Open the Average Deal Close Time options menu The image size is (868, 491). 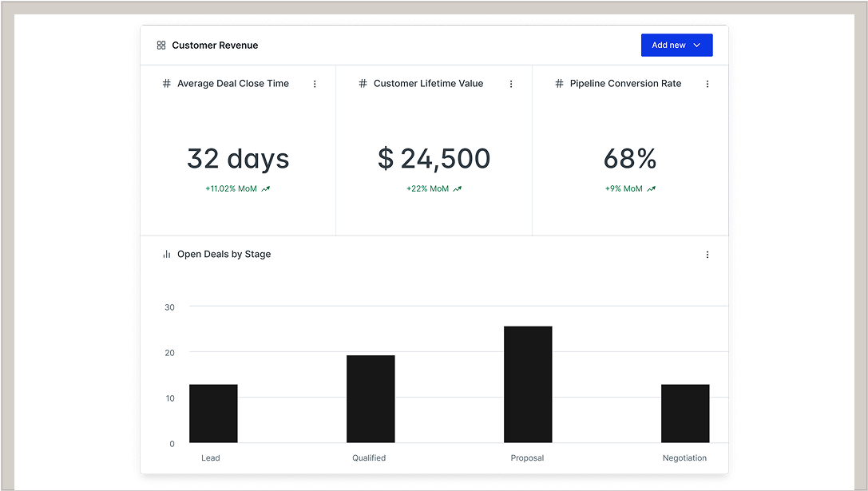(x=315, y=84)
